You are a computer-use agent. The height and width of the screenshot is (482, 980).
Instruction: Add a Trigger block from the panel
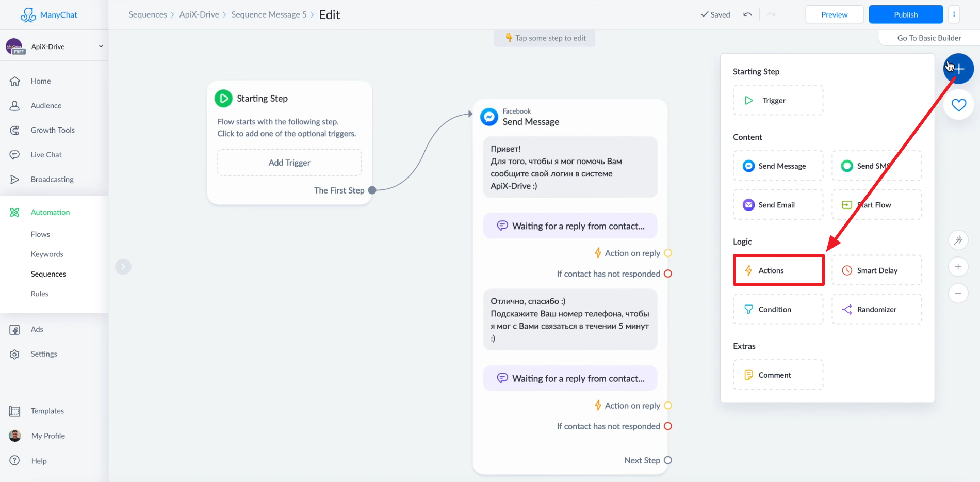[x=778, y=100]
